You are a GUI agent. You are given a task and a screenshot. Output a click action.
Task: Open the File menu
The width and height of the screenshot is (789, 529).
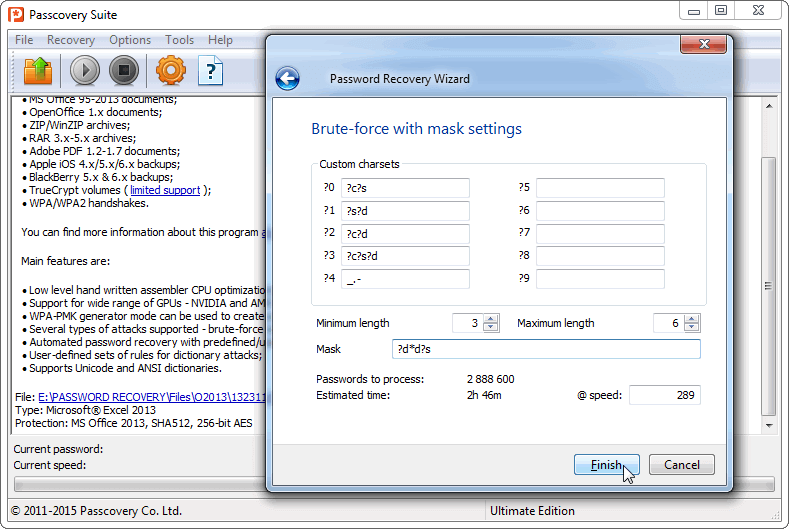tap(24, 40)
